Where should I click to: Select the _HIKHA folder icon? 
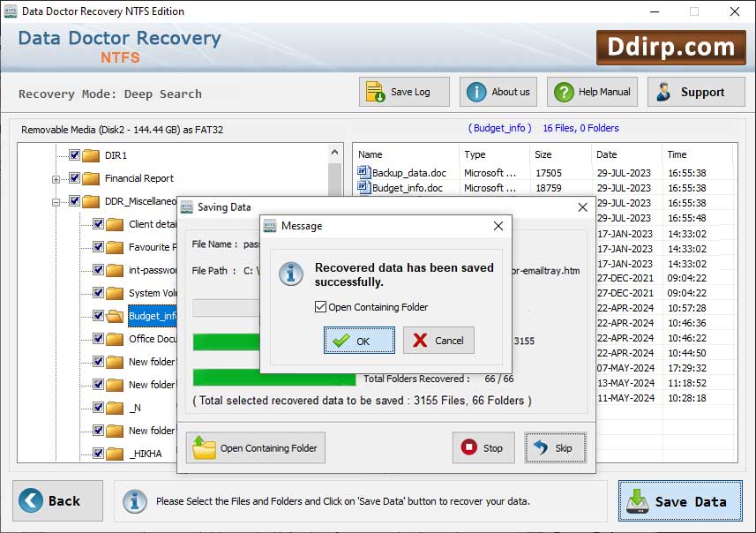coord(115,454)
